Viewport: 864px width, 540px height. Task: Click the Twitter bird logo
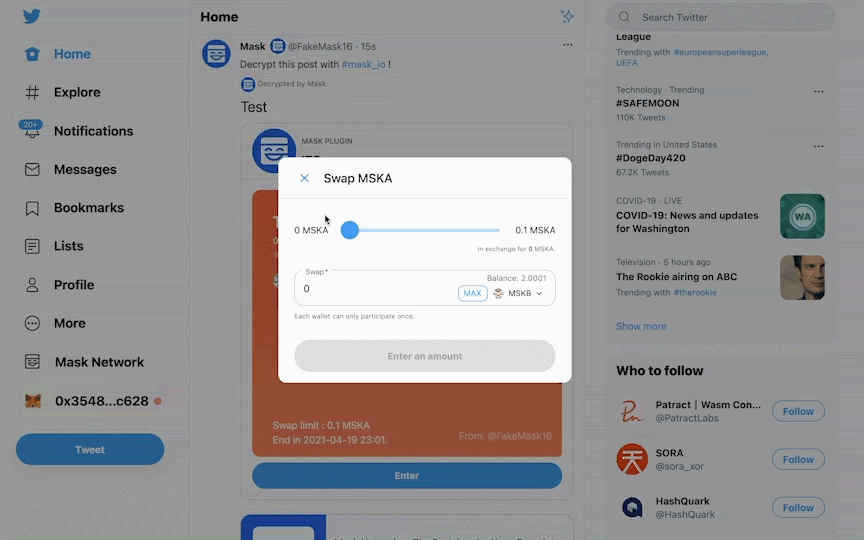(32, 16)
